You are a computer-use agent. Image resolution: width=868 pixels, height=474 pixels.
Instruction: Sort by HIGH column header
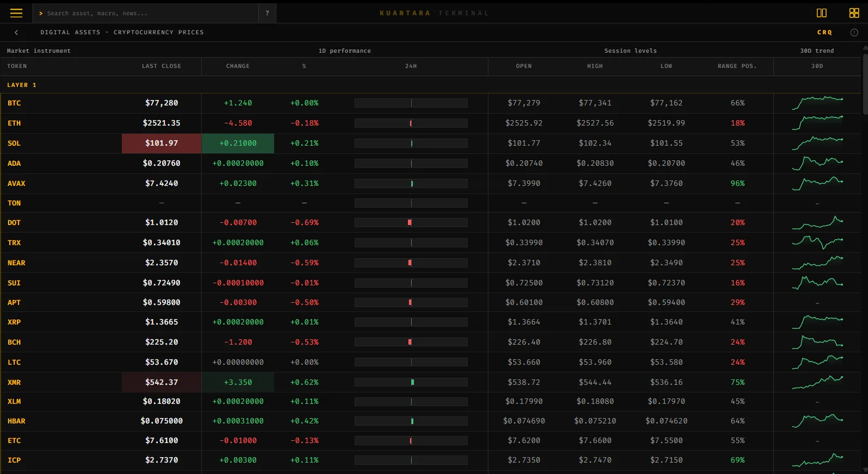tap(595, 66)
